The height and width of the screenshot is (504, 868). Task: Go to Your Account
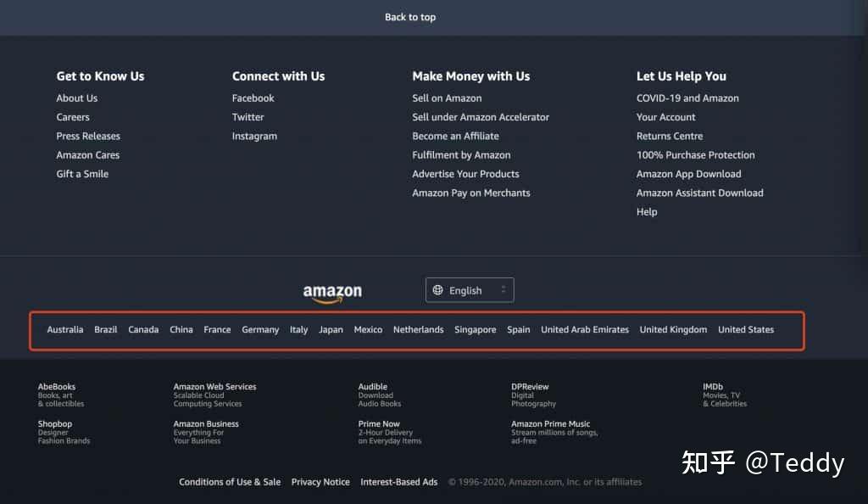(665, 117)
